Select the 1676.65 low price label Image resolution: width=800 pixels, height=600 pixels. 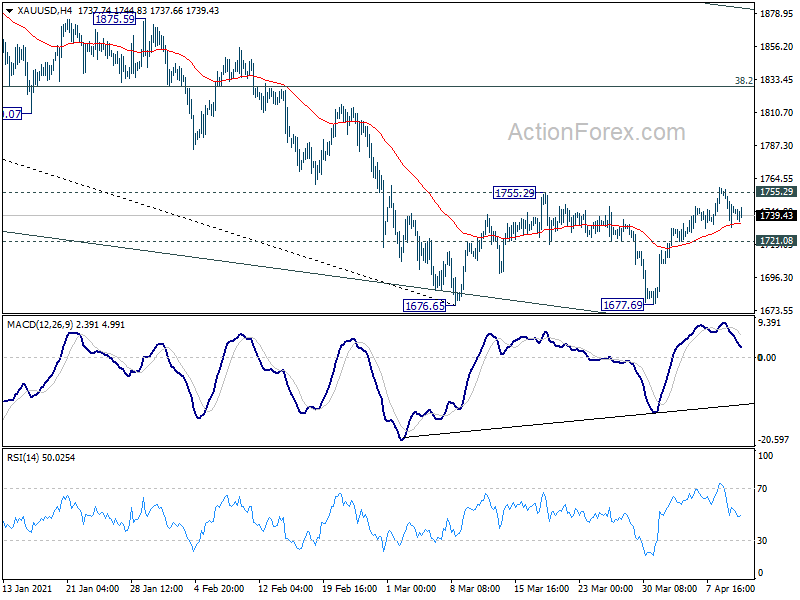(424, 306)
